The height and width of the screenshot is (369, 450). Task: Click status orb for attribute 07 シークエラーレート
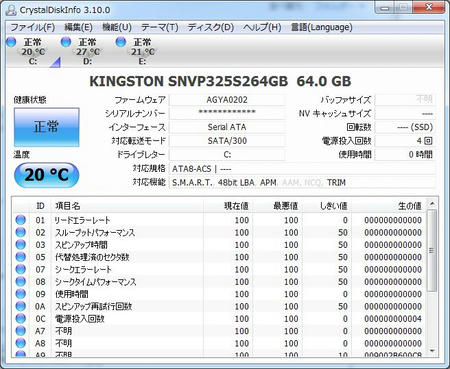[21, 269]
